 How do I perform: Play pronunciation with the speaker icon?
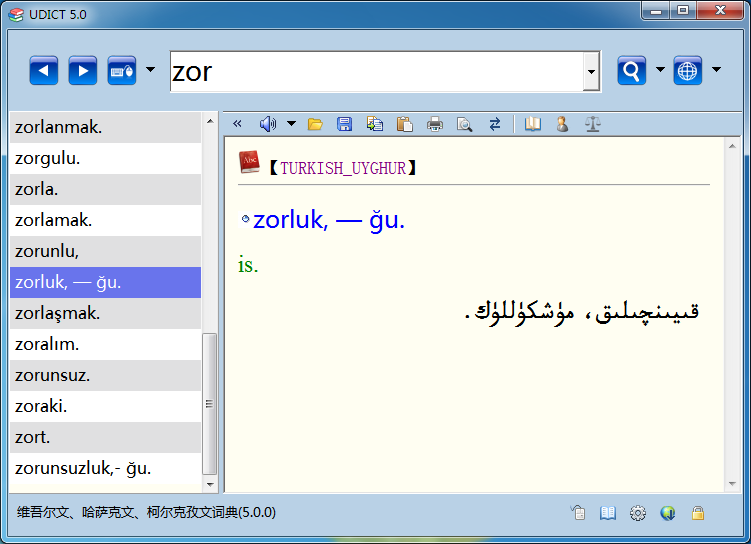pyautogui.click(x=267, y=124)
